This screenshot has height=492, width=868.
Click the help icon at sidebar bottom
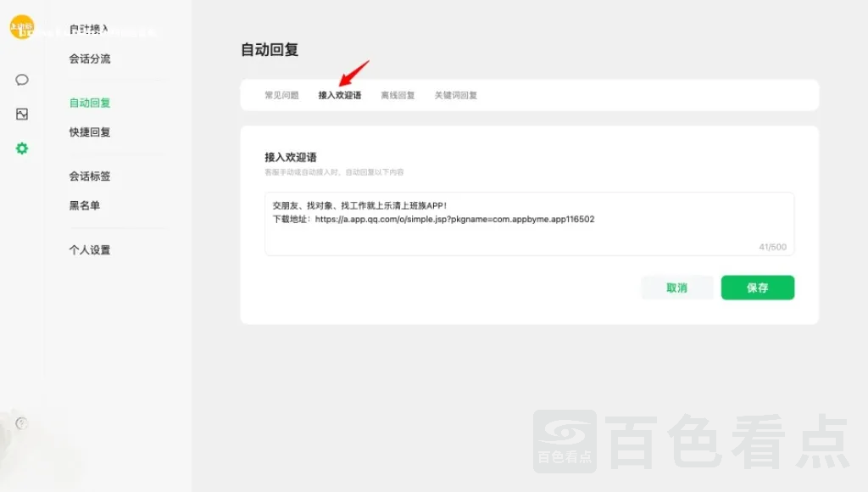pos(22,422)
